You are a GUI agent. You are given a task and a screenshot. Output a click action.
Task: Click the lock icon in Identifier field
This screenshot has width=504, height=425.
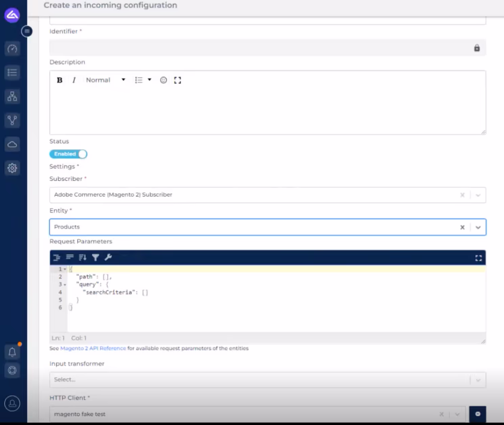(x=477, y=48)
